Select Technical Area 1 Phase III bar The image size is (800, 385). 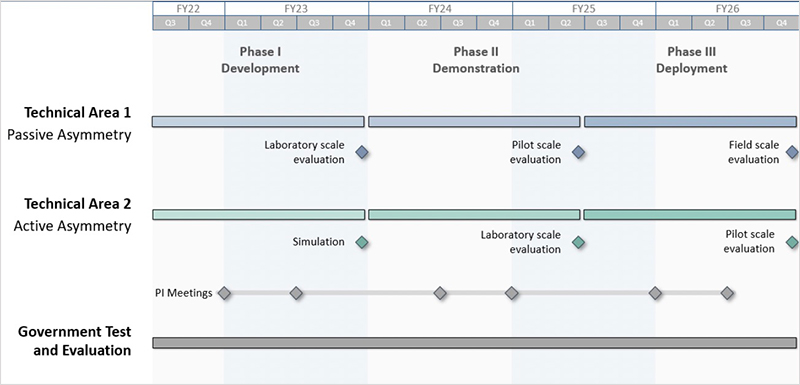click(x=690, y=121)
